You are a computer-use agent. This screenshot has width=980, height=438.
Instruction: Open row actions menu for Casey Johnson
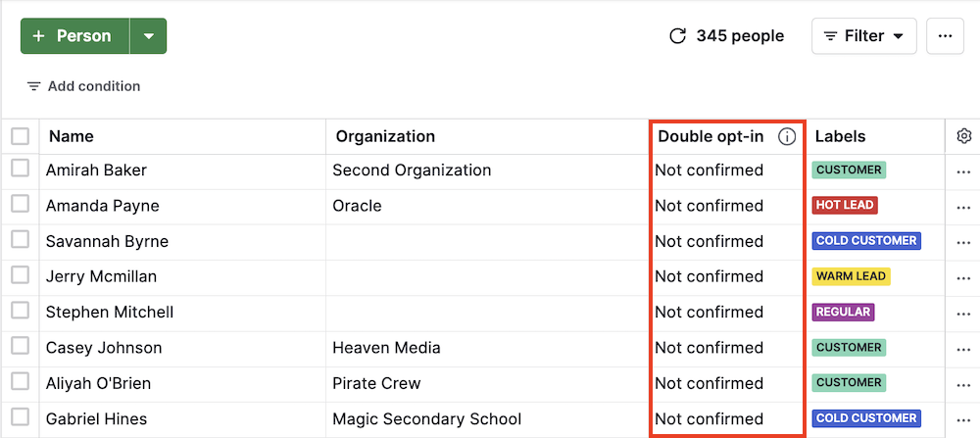[963, 348]
